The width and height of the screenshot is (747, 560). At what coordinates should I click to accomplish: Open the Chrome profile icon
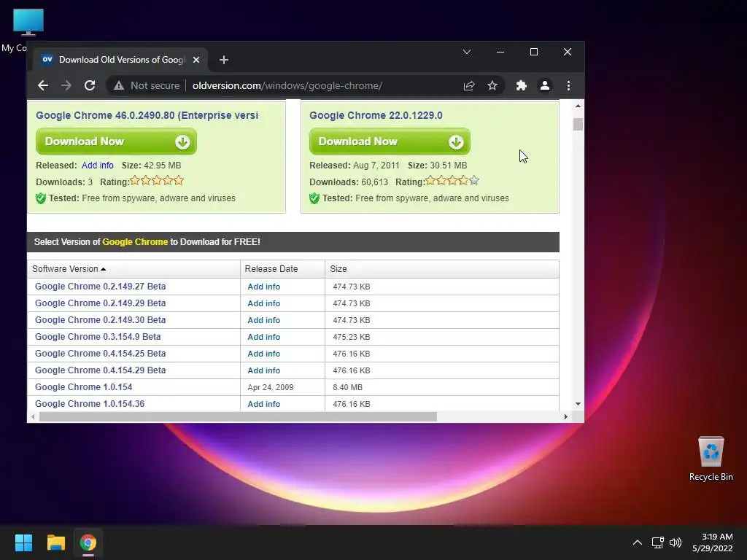(x=544, y=86)
